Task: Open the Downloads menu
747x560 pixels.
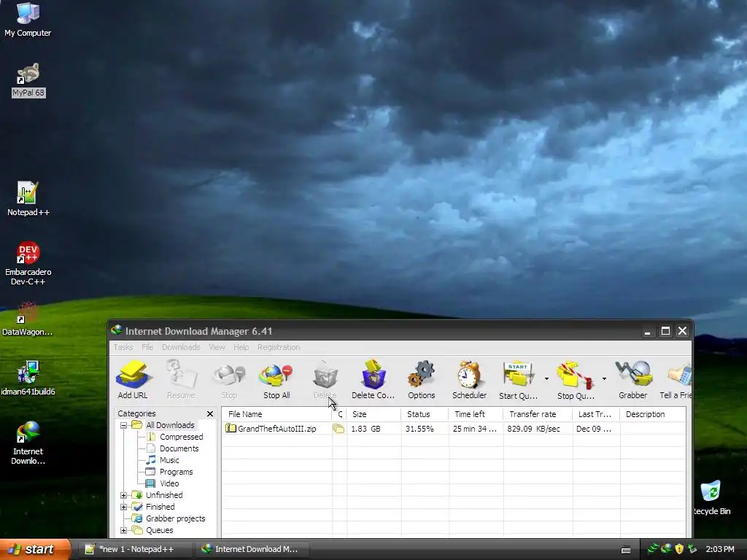Action: (181, 347)
